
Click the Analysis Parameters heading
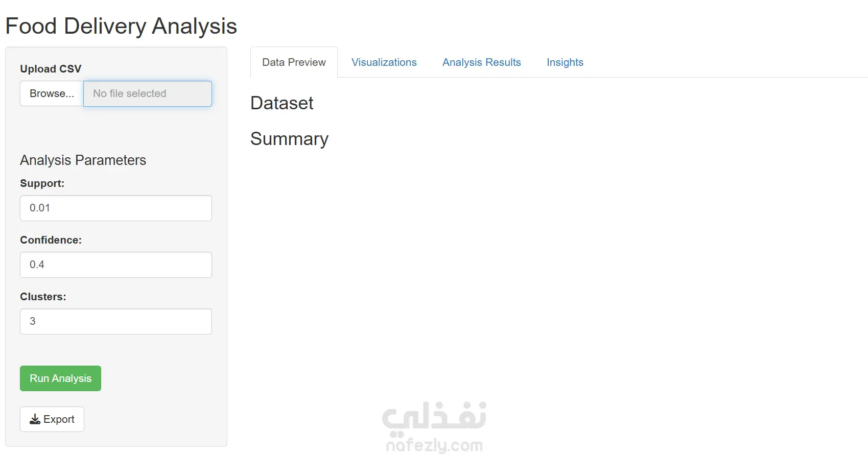(83, 160)
